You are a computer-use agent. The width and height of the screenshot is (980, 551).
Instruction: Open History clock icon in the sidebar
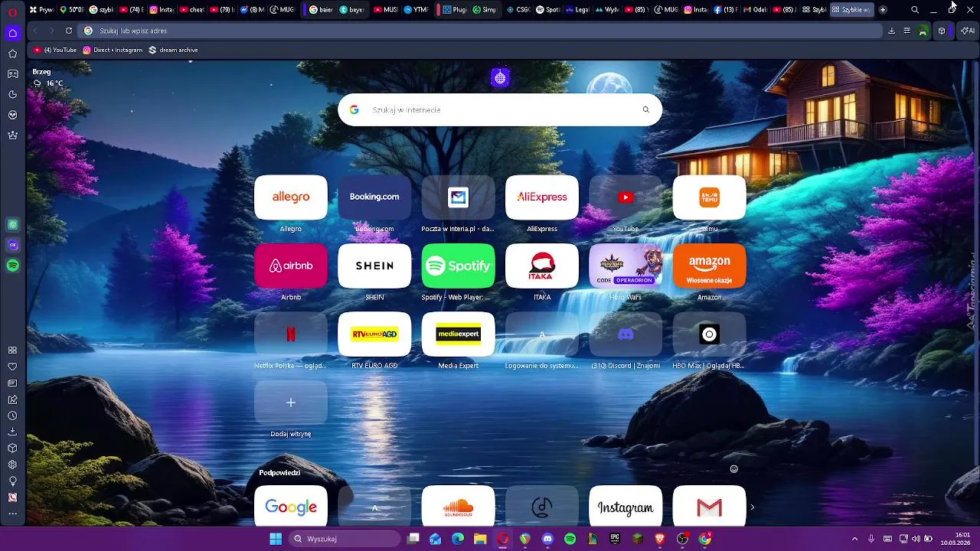pos(12,416)
